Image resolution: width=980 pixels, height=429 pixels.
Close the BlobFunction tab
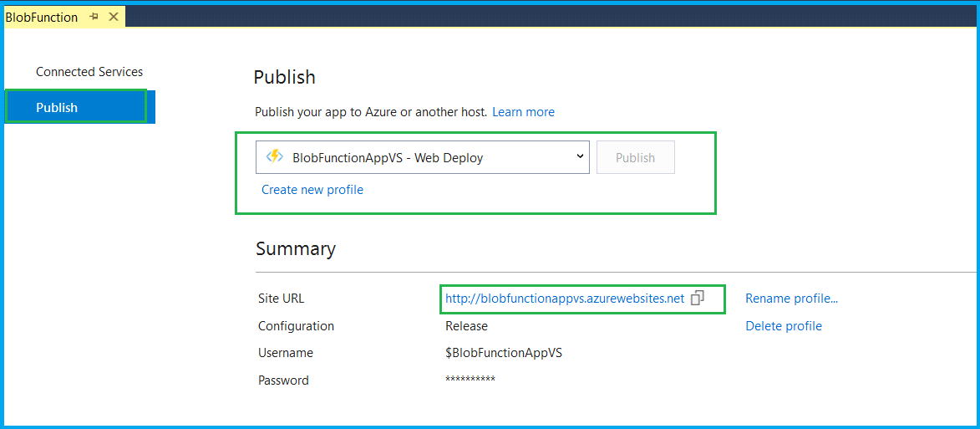(x=113, y=17)
